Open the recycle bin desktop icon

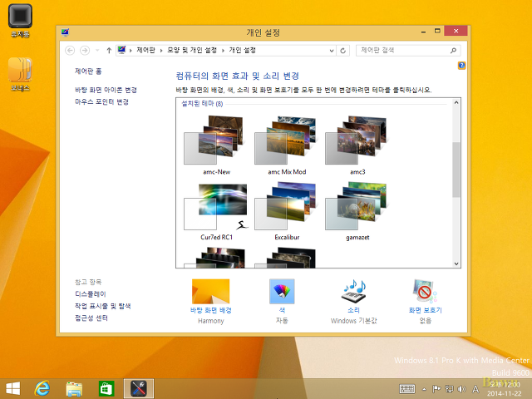[20, 20]
